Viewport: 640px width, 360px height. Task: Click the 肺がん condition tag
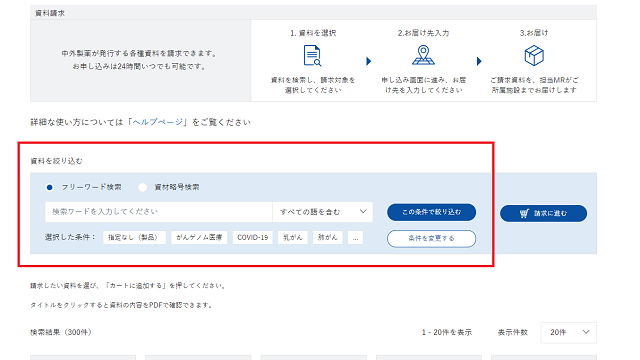click(x=327, y=238)
